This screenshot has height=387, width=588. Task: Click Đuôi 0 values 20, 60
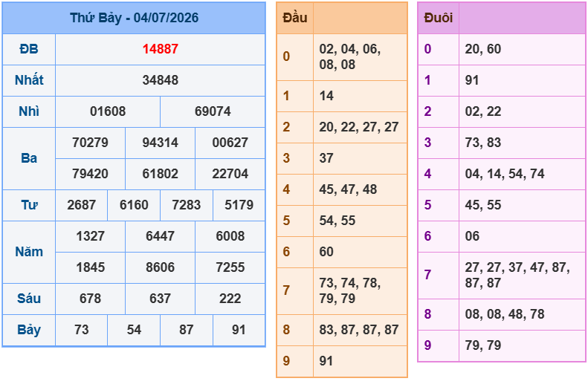point(483,49)
